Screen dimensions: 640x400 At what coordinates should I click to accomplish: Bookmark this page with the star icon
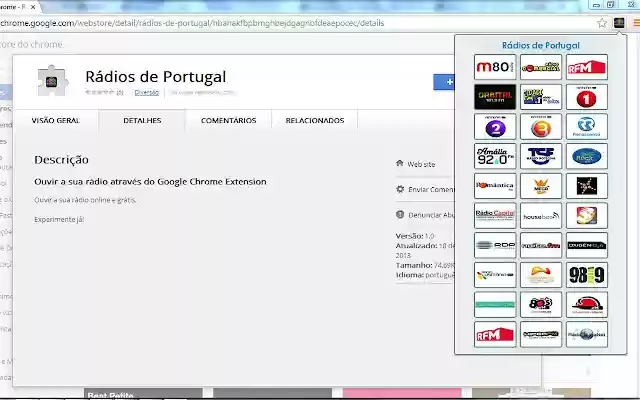[602, 23]
